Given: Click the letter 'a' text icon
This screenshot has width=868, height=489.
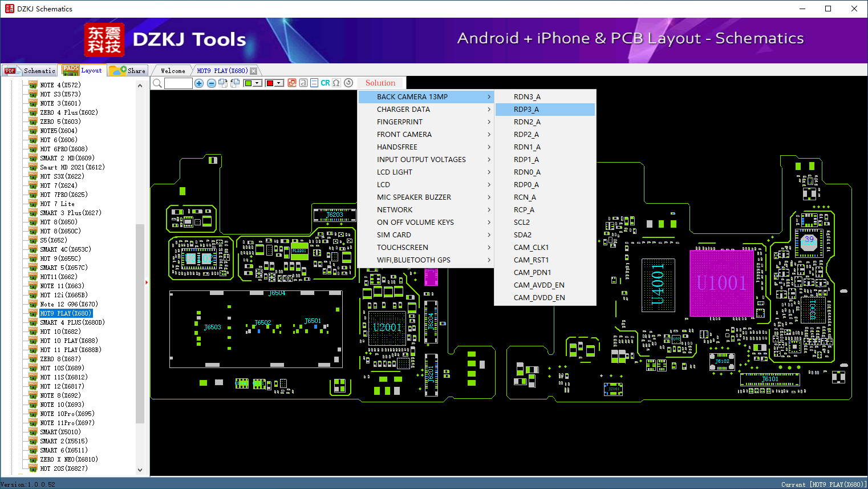Looking at the screenshot, I should pos(303,83).
